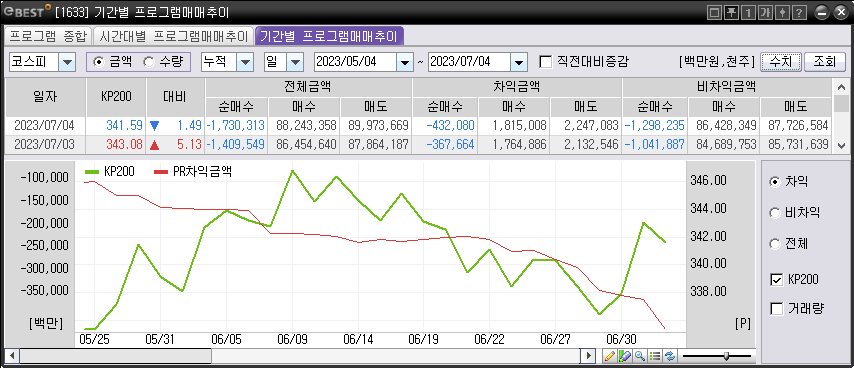Enable the 거래량 checkbox
This screenshot has width=854, height=368.
pos(776,309)
